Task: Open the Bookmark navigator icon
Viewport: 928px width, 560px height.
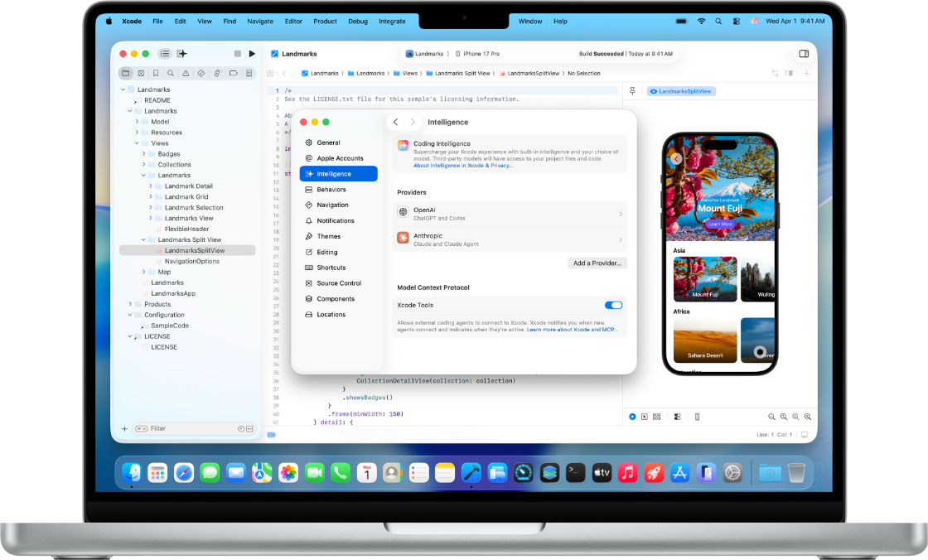Action: pyautogui.click(x=156, y=73)
